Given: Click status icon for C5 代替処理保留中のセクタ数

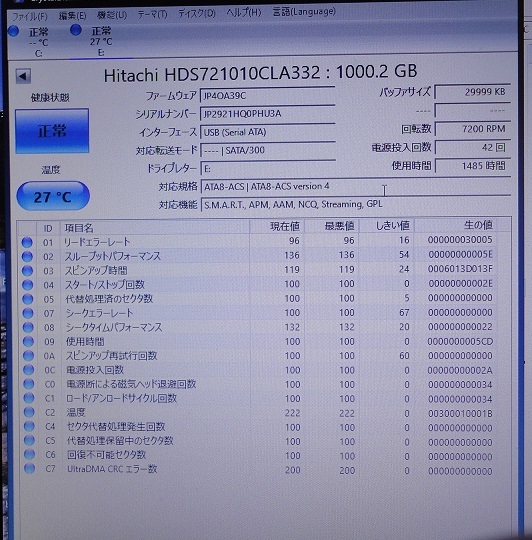Looking at the screenshot, I should 29,440.
